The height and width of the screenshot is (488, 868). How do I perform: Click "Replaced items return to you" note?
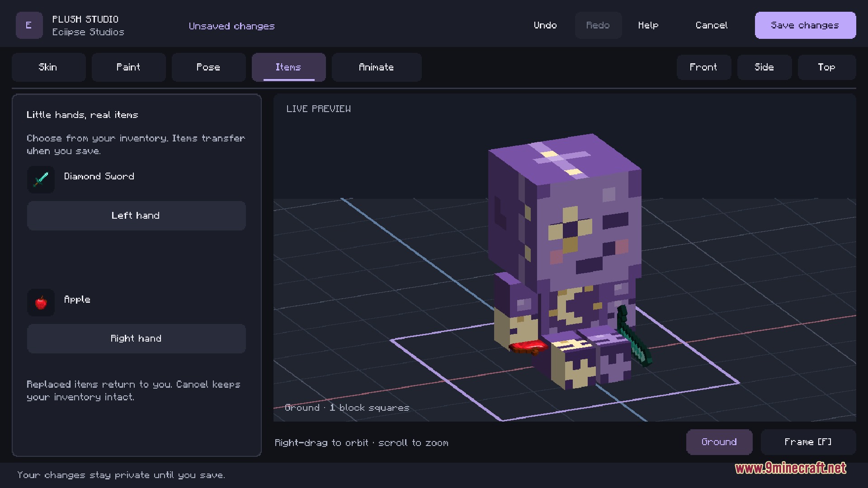(133, 390)
